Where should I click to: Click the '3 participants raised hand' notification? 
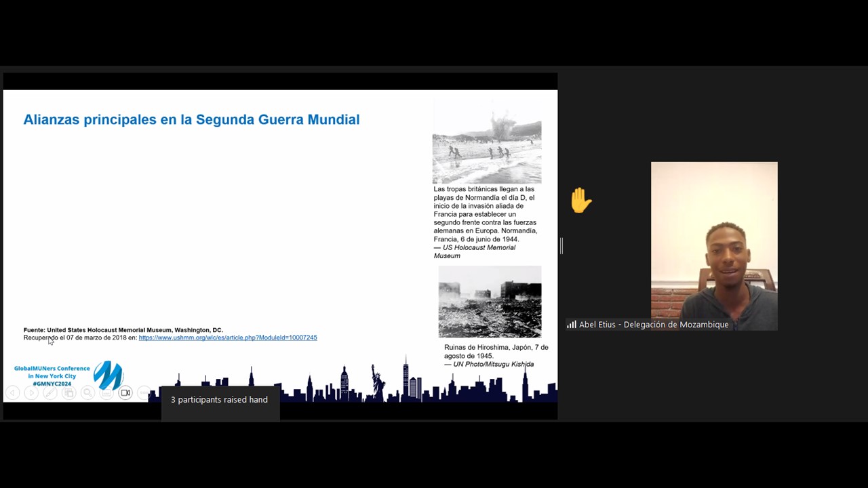tap(219, 400)
